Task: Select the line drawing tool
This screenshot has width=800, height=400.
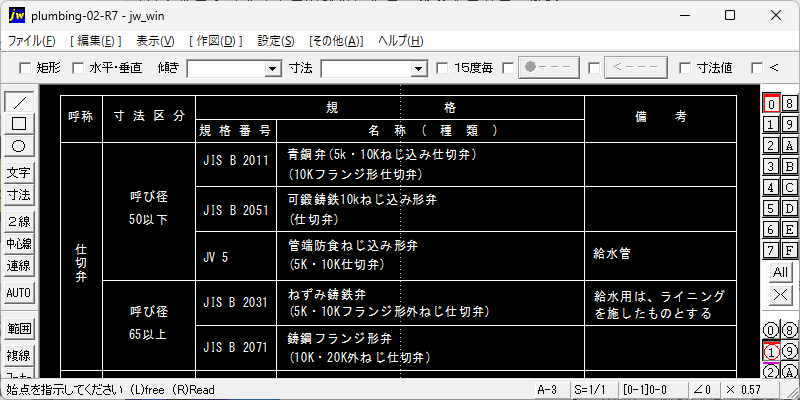Action: [19, 103]
